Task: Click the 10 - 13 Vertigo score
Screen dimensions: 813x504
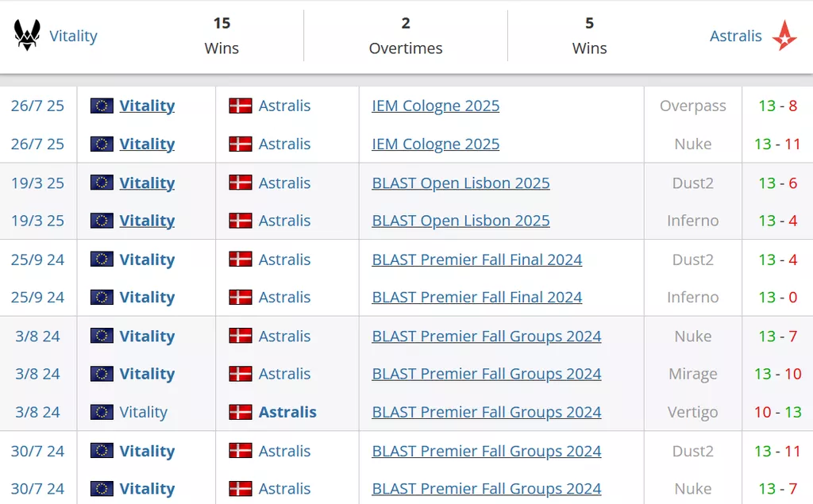Action: [777, 412]
